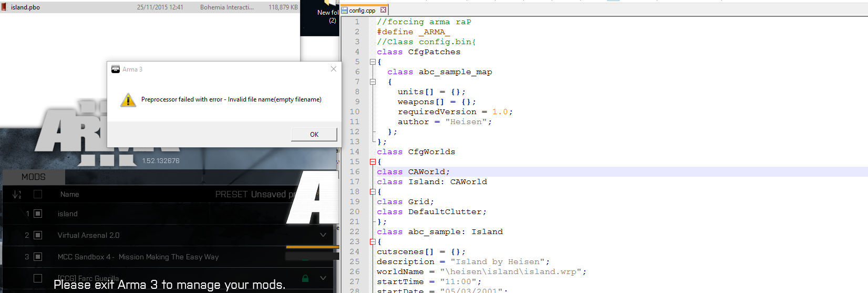Open the PRESET Unsaved preset selector
This screenshot has height=293, width=868.
coord(255,194)
